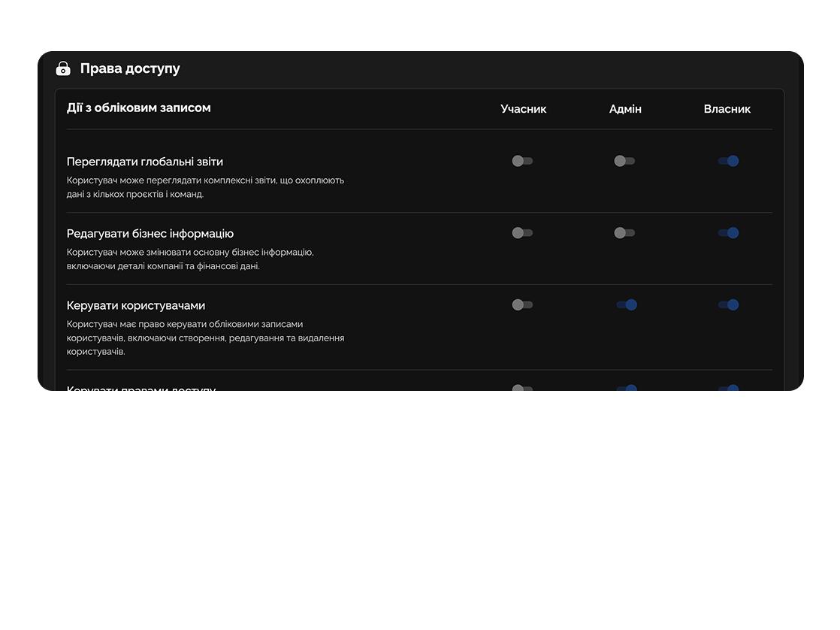Click the Керувати користувачами row title
This screenshot has height=630, width=840.
[136, 306]
